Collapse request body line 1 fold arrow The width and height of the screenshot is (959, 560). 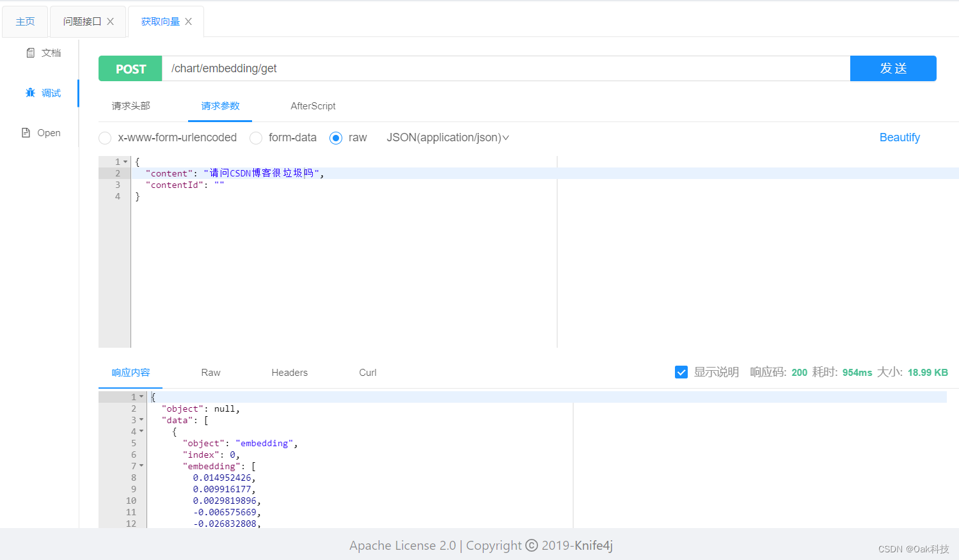tap(125, 162)
